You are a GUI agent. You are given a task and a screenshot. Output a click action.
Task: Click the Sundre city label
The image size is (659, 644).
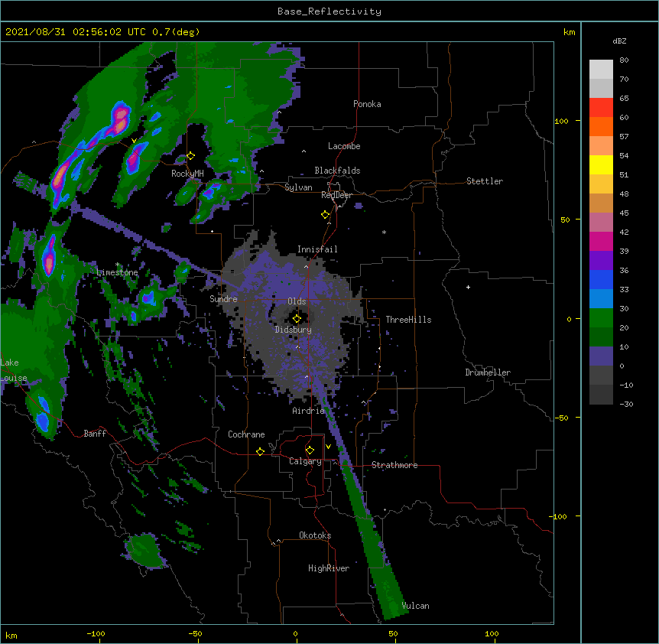(223, 299)
